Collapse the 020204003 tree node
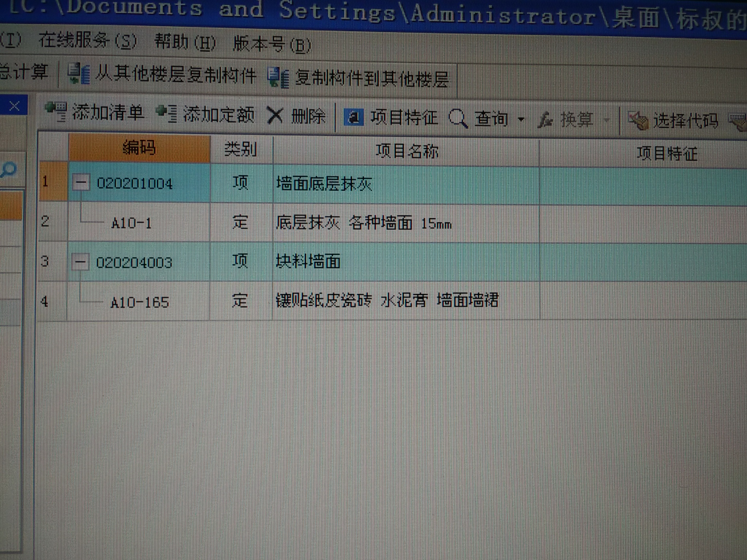This screenshot has height=560, width=747. click(x=80, y=261)
